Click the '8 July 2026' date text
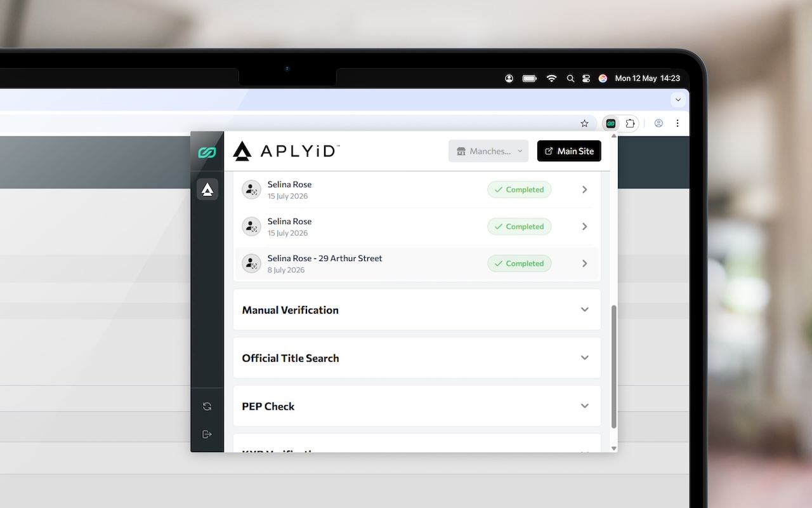The height and width of the screenshot is (508, 812). [286, 270]
